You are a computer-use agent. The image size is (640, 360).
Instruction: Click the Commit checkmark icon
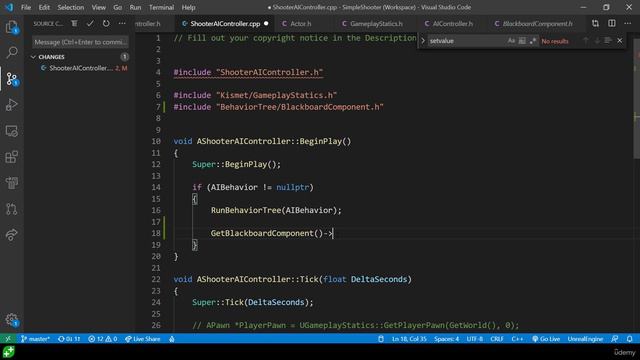pyautogui.click(x=90, y=24)
